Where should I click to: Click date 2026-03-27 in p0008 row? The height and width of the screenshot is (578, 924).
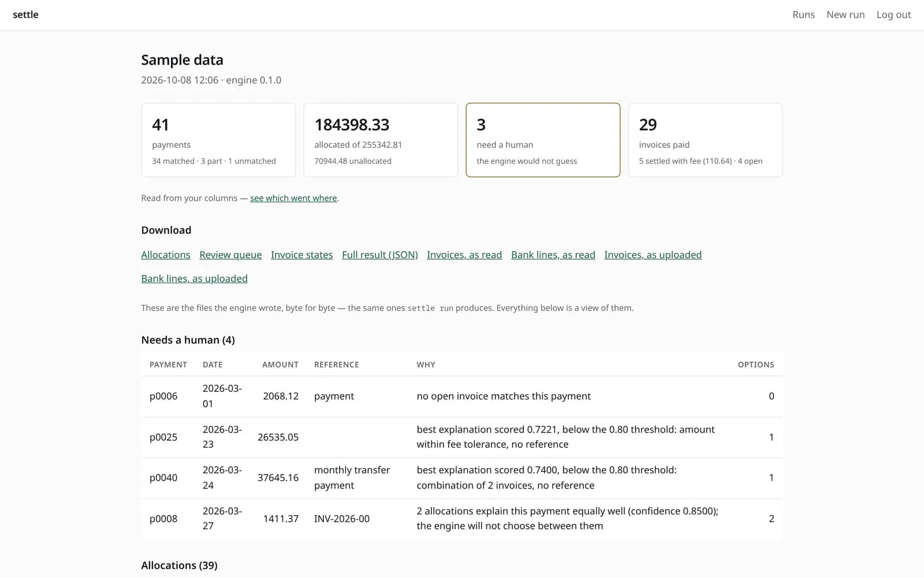pos(222,518)
